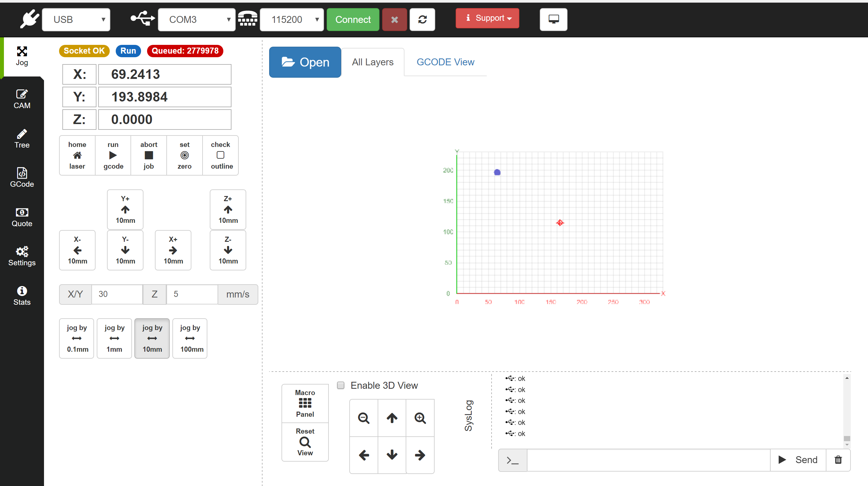Screen dimensions: 868x486
Task: Open the 115200 baud rate dropdown
Action: pyautogui.click(x=292, y=20)
